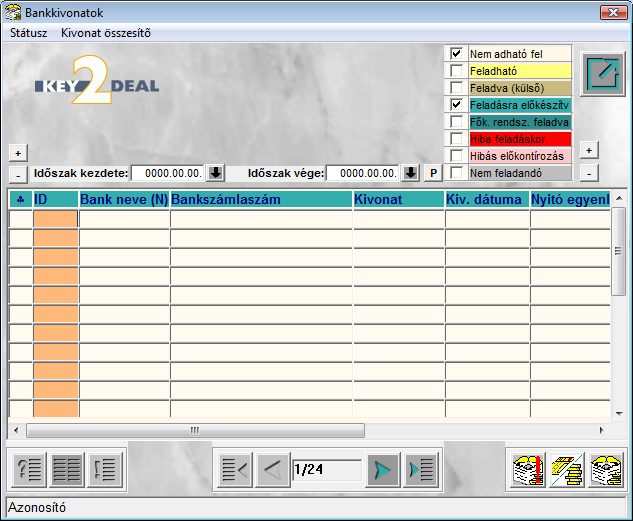Jump to last record button

point(421,470)
